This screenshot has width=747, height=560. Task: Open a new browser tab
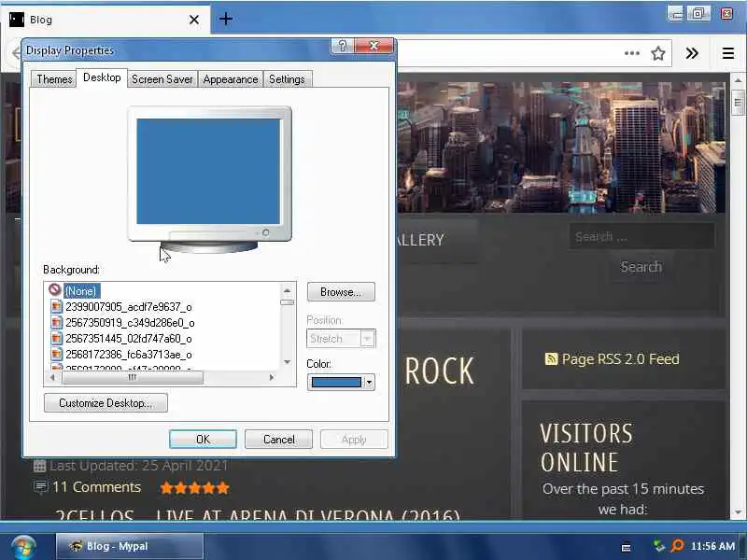[226, 19]
